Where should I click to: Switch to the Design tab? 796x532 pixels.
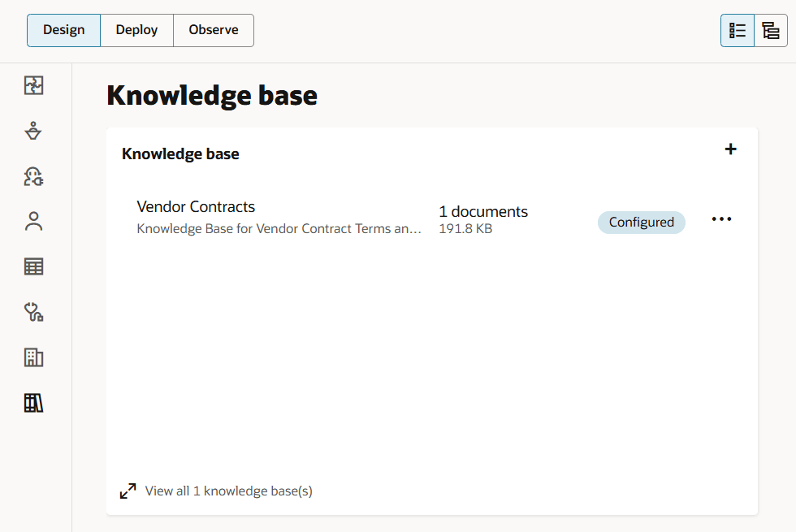pos(63,31)
